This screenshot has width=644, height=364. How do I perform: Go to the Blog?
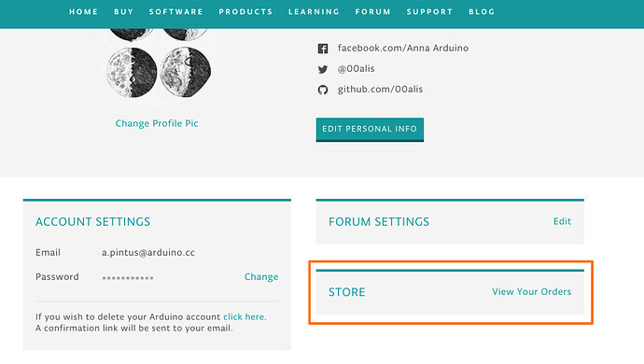482,12
